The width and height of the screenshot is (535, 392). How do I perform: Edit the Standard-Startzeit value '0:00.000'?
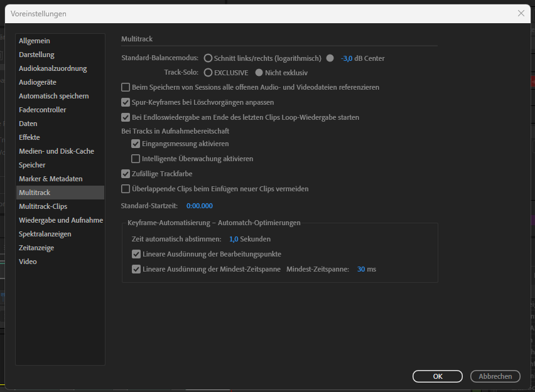click(x=199, y=205)
